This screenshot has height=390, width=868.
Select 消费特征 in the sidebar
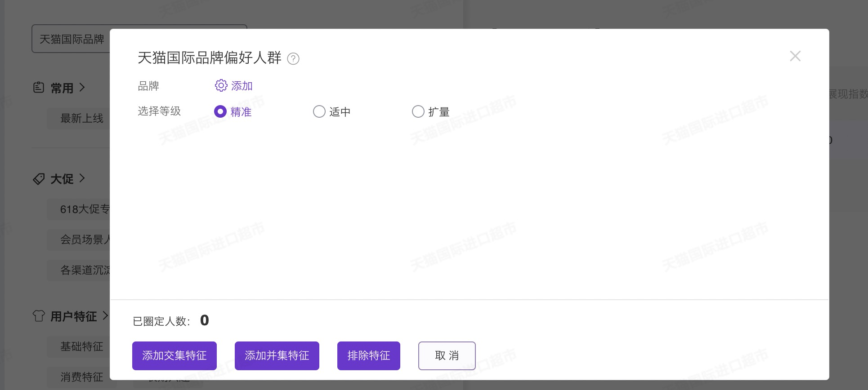click(79, 377)
